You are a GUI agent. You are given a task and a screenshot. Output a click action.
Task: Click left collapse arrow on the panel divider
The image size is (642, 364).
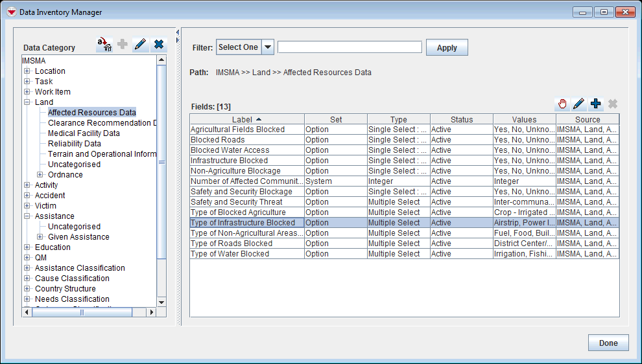coord(178,32)
